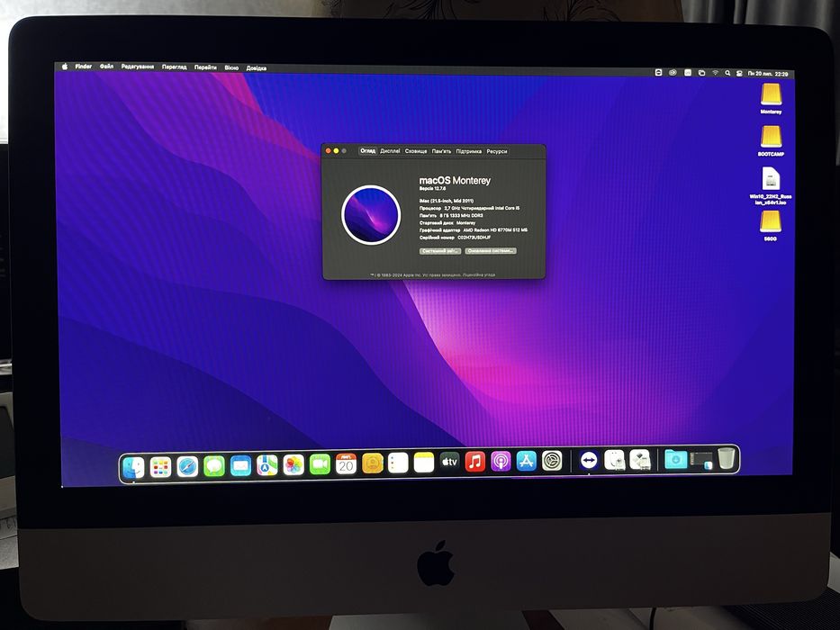Click the Оновлення системи button
The width and height of the screenshot is (840, 630).
click(490, 251)
